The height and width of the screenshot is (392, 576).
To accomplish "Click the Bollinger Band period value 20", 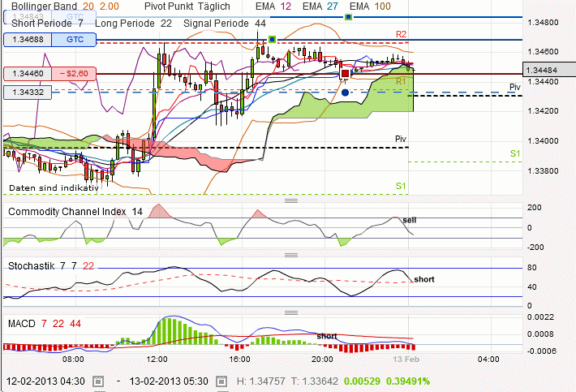I will pos(88,6).
